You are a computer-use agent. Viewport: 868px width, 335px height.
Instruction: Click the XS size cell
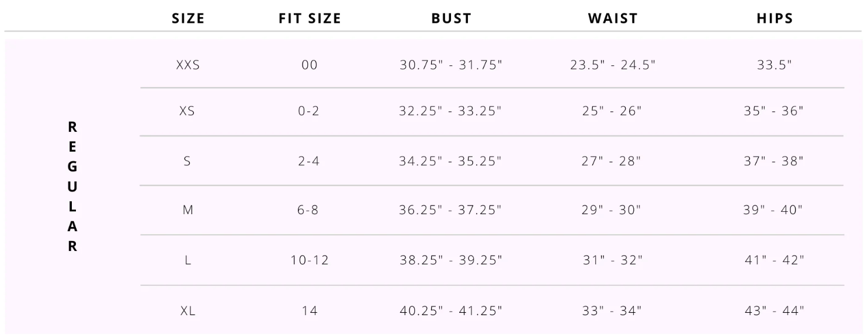tap(188, 111)
